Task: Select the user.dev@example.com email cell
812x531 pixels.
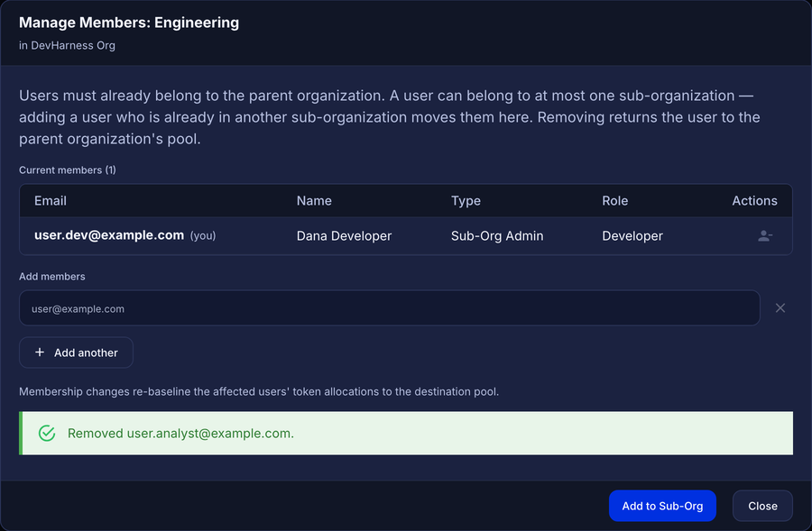Action: pos(109,235)
